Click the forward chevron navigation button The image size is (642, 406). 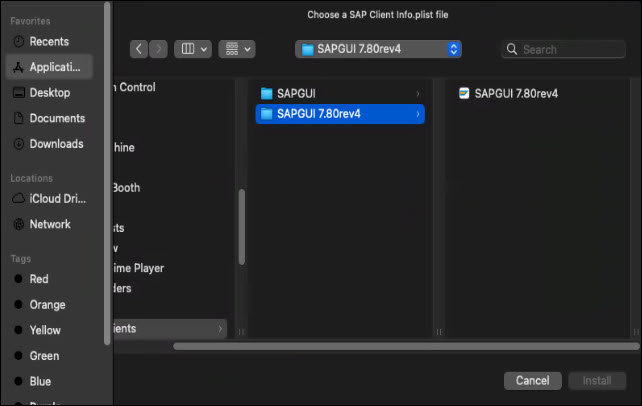pos(158,49)
